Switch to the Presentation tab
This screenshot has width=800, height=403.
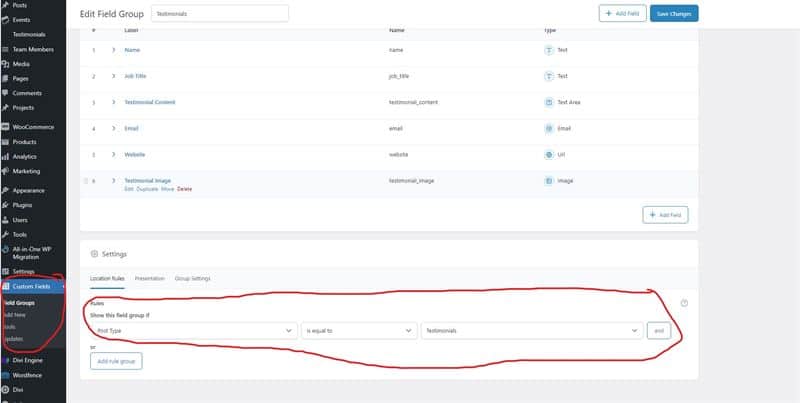[149, 279]
